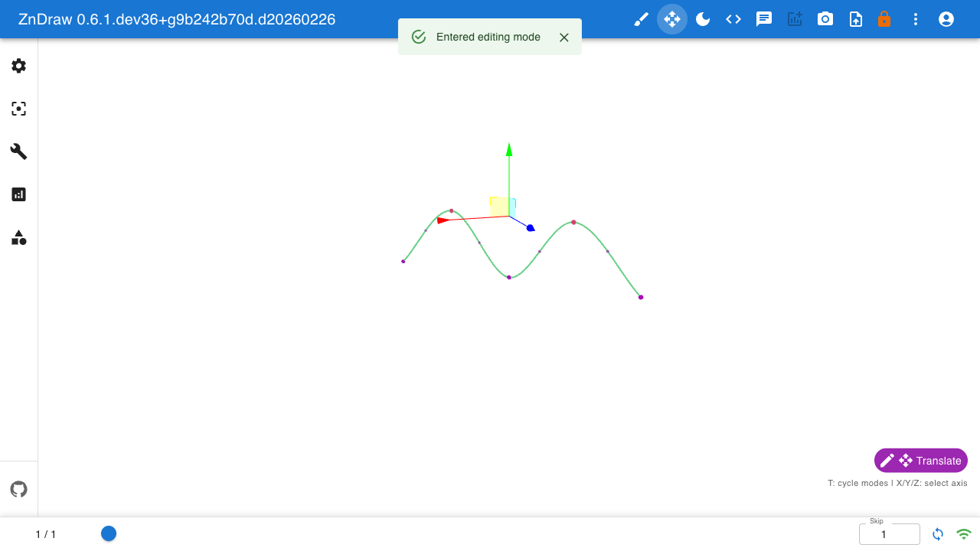Screen dimensions: 980x551
Task: Open the user account profile icon
Action: (946, 19)
